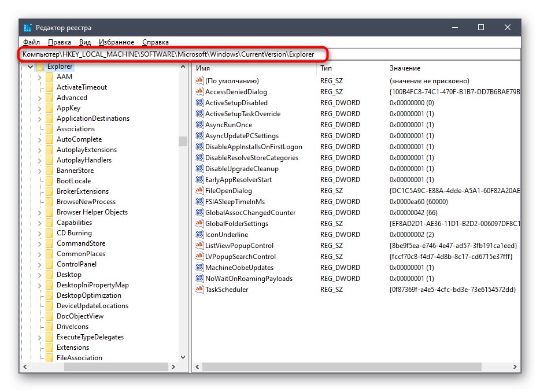Open the Избранное menu
This screenshot has width=540, height=392.
[116, 42]
